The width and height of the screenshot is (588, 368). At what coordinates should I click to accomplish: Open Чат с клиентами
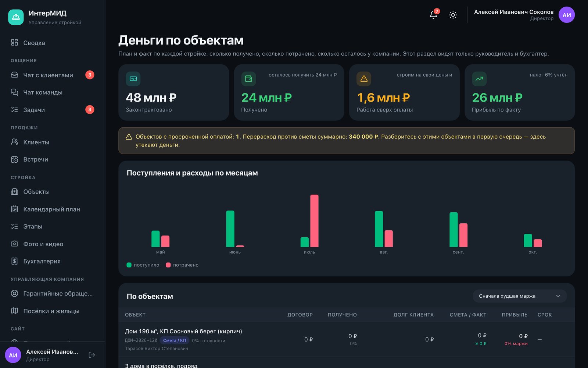click(53, 75)
